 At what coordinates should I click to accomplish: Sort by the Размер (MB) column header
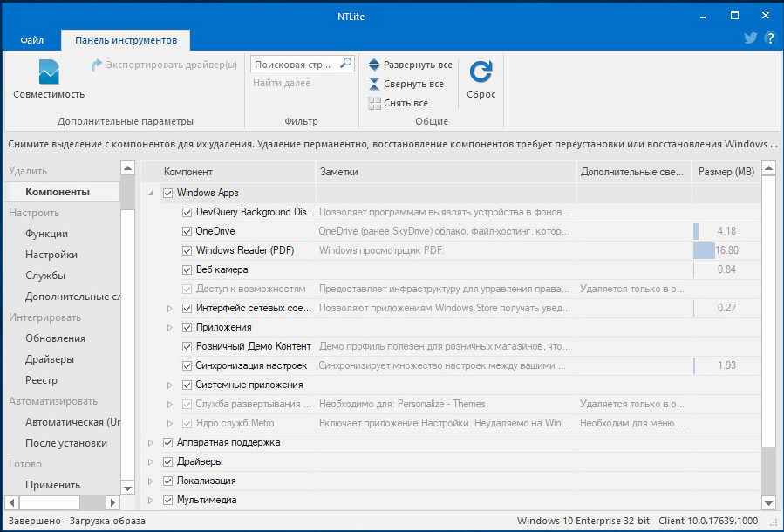point(726,172)
